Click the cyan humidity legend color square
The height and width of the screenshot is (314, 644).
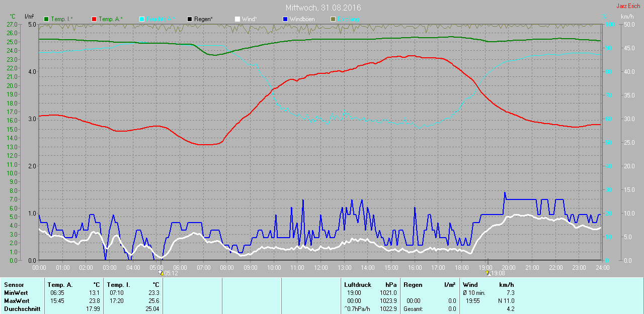[x=142, y=19]
